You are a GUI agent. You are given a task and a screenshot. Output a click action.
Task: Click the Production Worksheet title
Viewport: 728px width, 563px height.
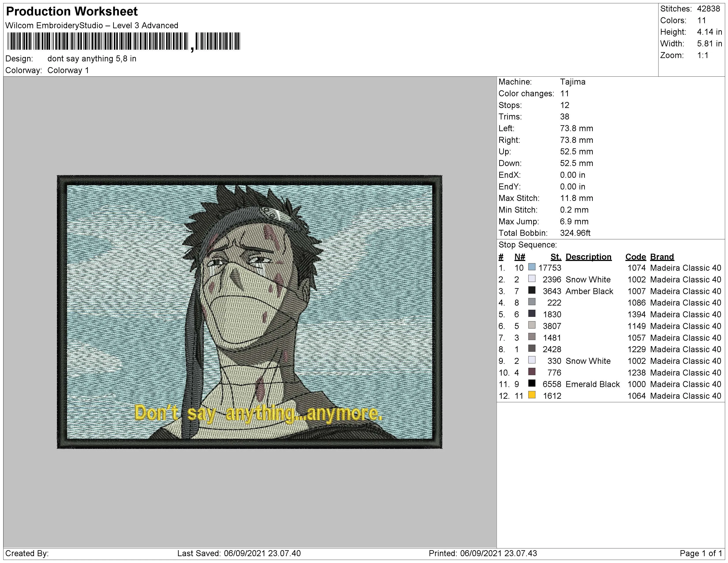pyautogui.click(x=72, y=11)
